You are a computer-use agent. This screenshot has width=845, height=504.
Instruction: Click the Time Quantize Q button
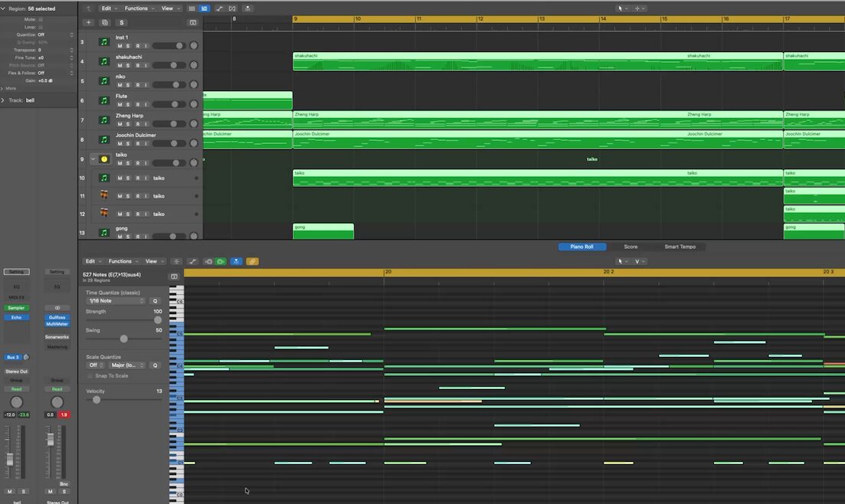(154, 301)
